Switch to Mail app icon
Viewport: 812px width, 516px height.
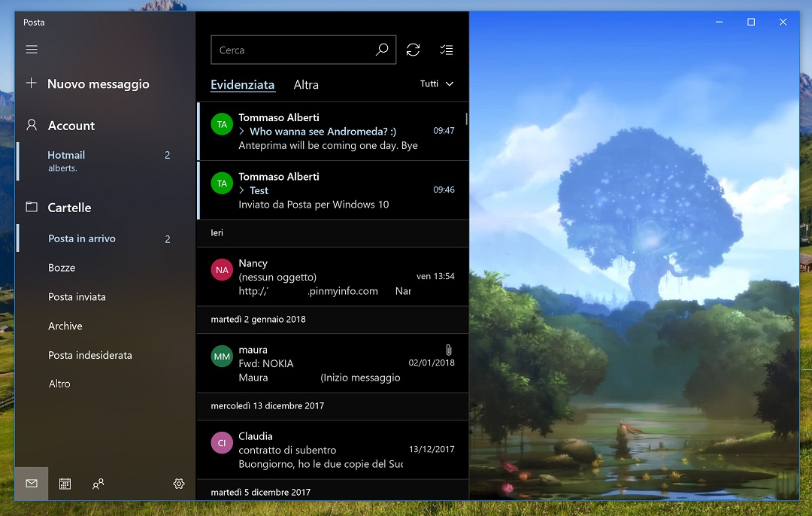click(32, 484)
